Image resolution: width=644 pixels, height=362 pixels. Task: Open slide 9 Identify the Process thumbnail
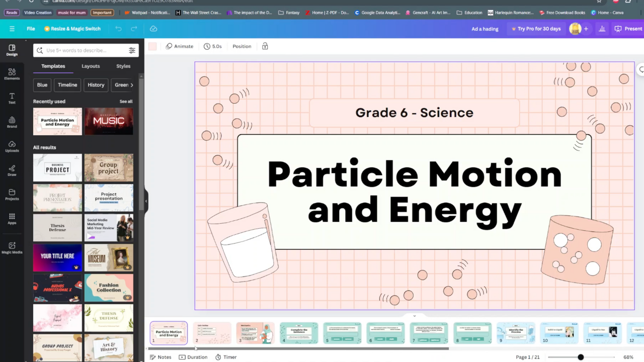(516, 333)
